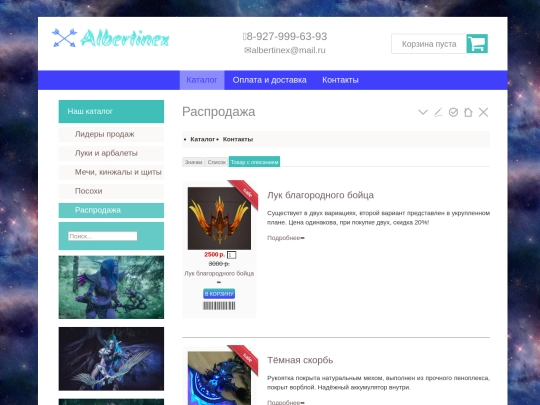Screen dimensions: 540x405
Task: Select the Товар с описанием tab
Action: (254, 162)
